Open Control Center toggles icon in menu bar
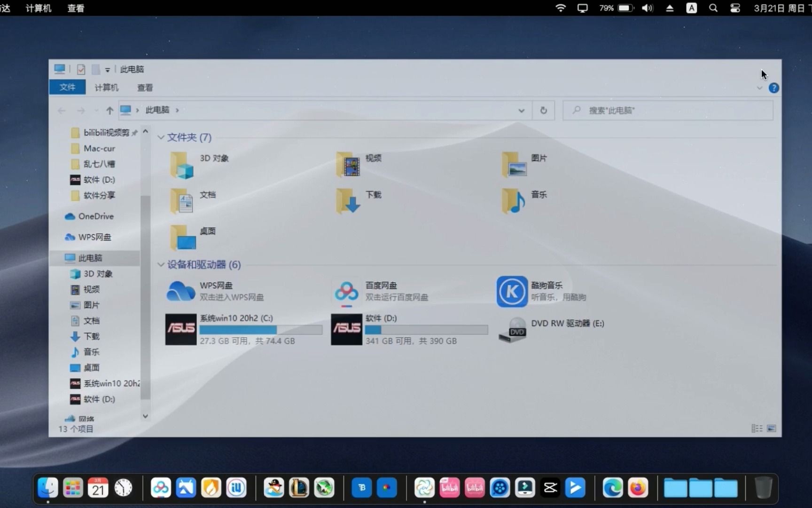This screenshot has width=812, height=508. coord(735,8)
